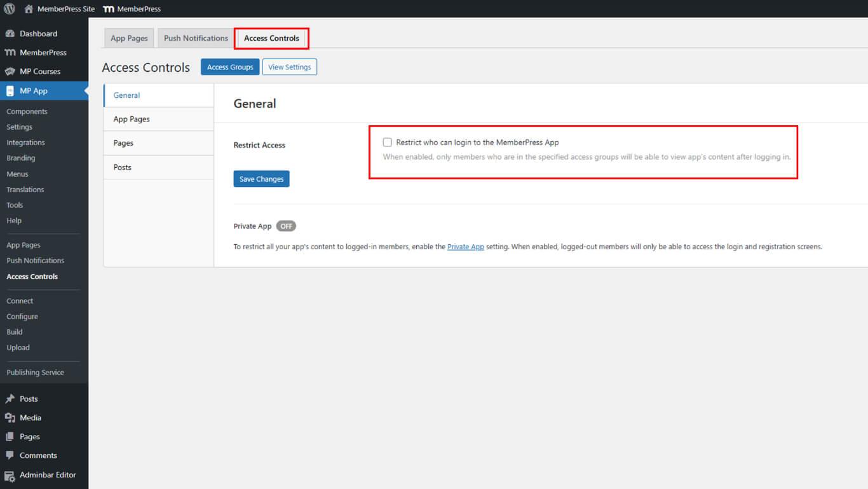
Task: Click the Access Groups button
Action: [230, 67]
